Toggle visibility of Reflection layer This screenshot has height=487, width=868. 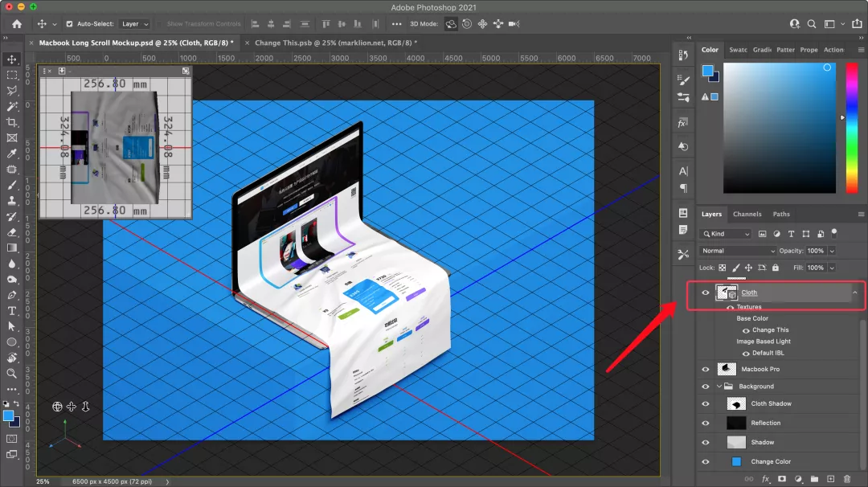(x=706, y=424)
